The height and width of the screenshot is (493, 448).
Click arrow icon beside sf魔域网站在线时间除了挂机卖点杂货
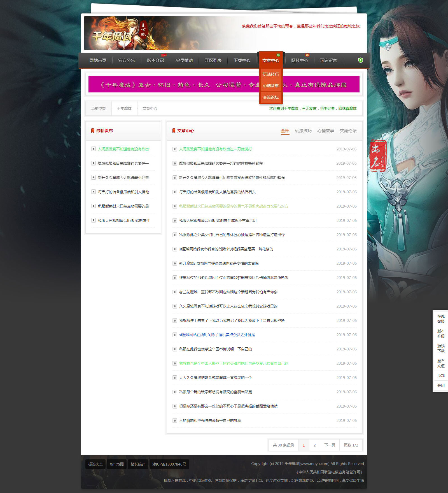[175, 335]
